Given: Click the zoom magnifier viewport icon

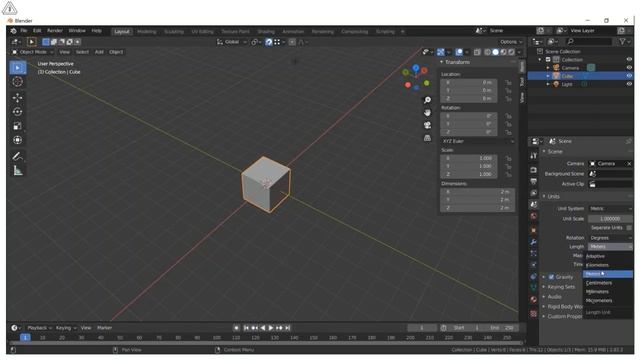Looking at the screenshot, I should coord(427,100).
